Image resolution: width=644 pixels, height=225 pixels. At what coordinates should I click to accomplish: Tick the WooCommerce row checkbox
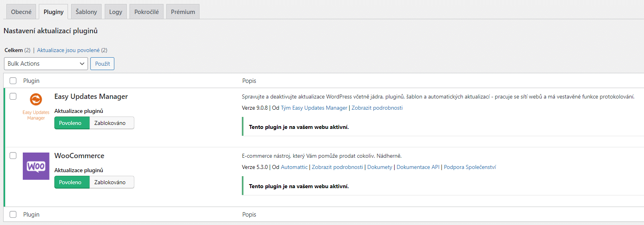13,156
